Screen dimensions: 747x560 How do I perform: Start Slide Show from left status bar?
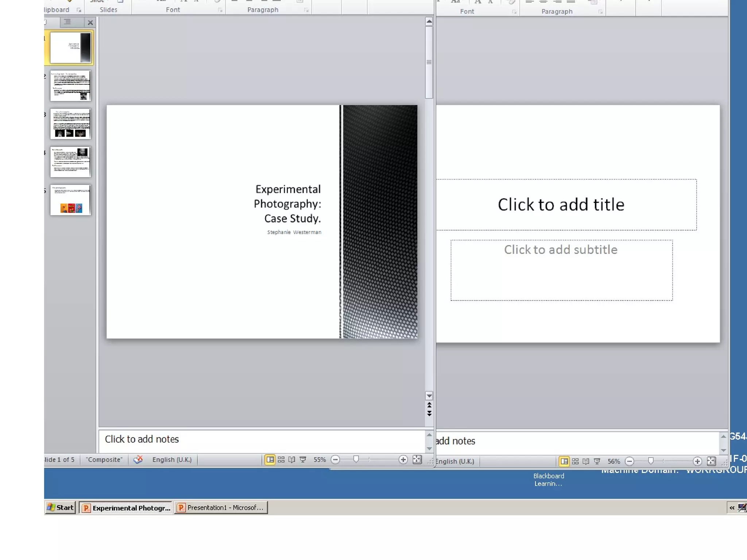(x=303, y=460)
